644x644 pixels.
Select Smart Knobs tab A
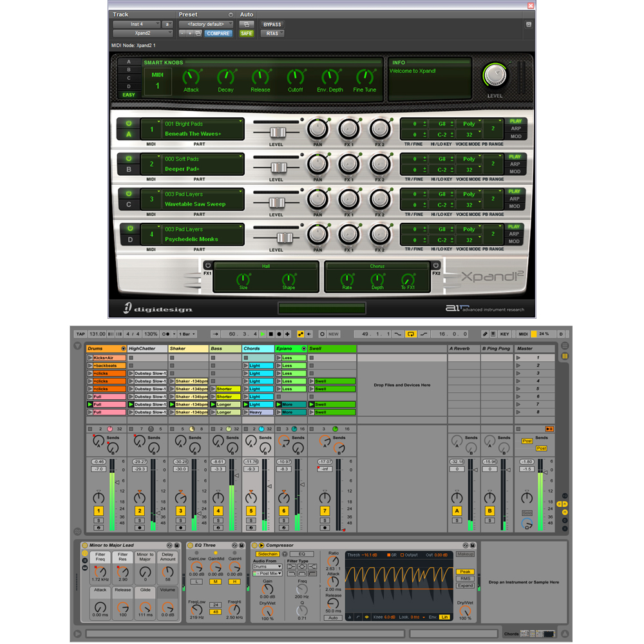[x=129, y=62]
